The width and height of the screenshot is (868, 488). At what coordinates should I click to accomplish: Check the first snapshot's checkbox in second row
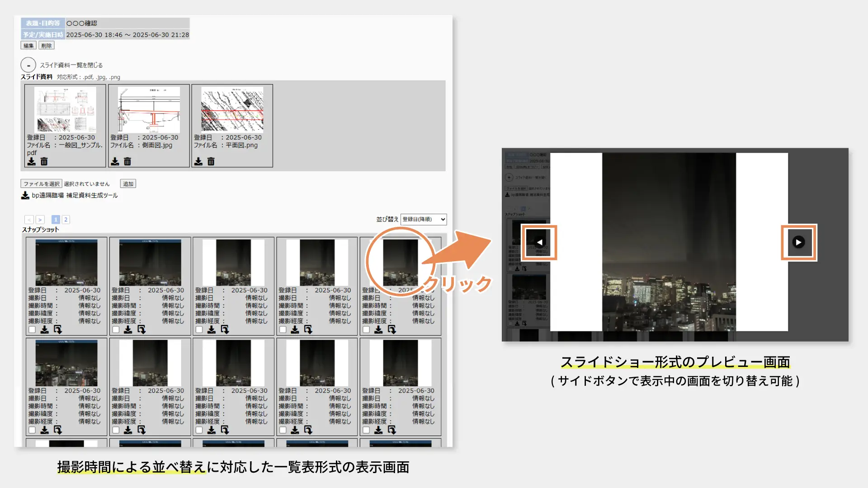32,430
